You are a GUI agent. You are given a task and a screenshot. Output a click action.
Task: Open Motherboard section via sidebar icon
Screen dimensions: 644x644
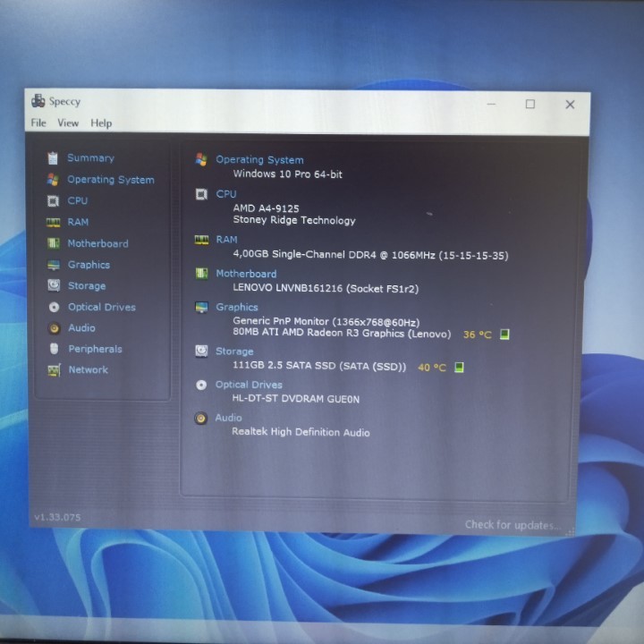click(x=54, y=243)
